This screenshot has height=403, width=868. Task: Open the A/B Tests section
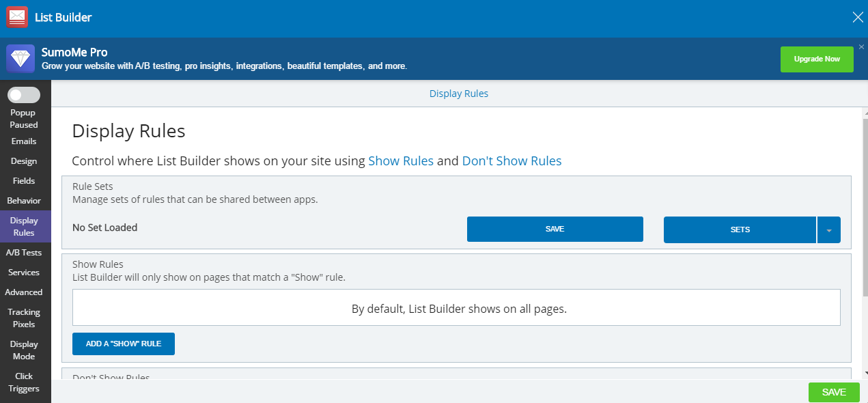(x=24, y=253)
